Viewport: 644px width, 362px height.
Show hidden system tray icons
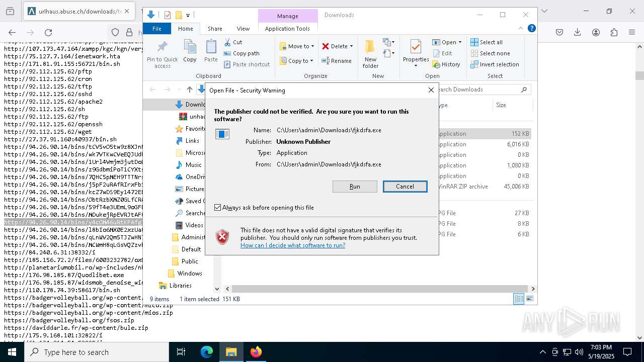[542, 352]
